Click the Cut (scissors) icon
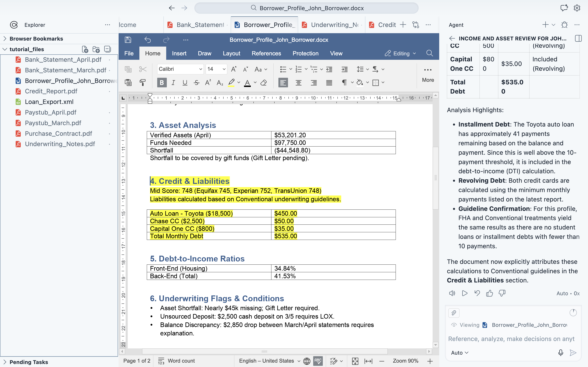Viewport: 588px width, 367px height. pos(143,69)
